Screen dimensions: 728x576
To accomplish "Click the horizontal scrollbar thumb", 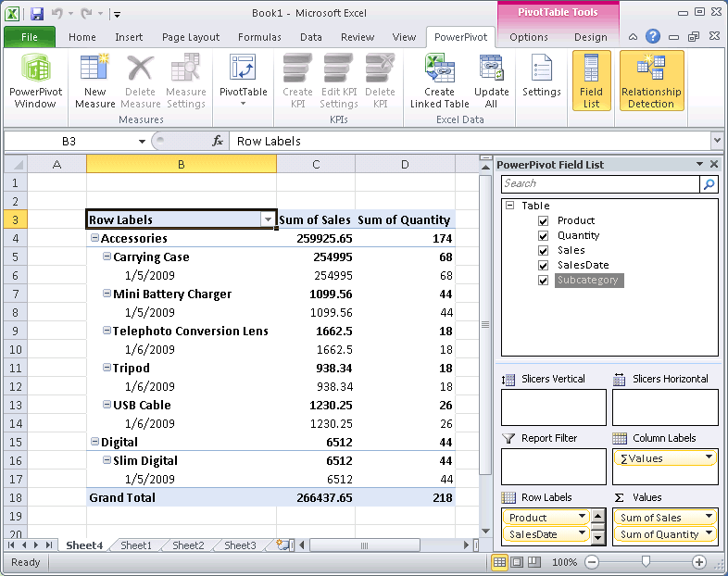I will pos(365,545).
